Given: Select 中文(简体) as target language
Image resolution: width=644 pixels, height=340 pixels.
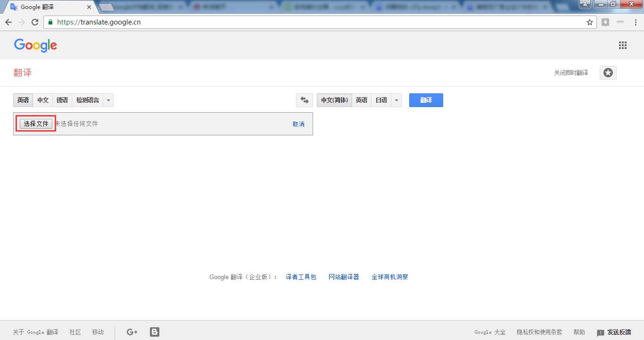Looking at the screenshot, I should click(x=334, y=100).
